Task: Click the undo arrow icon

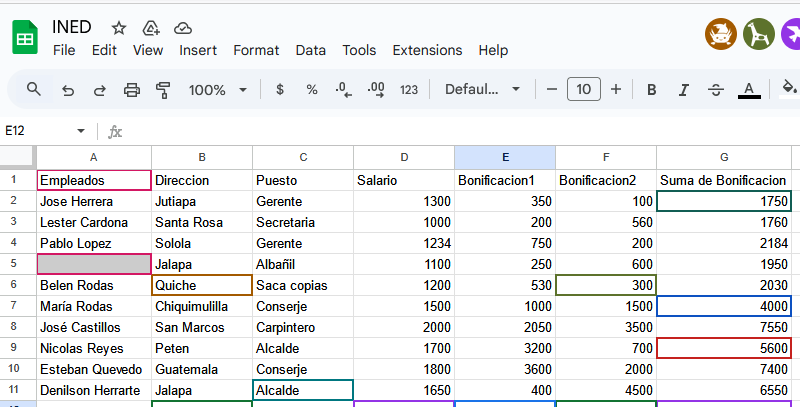Action: click(68, 90)
